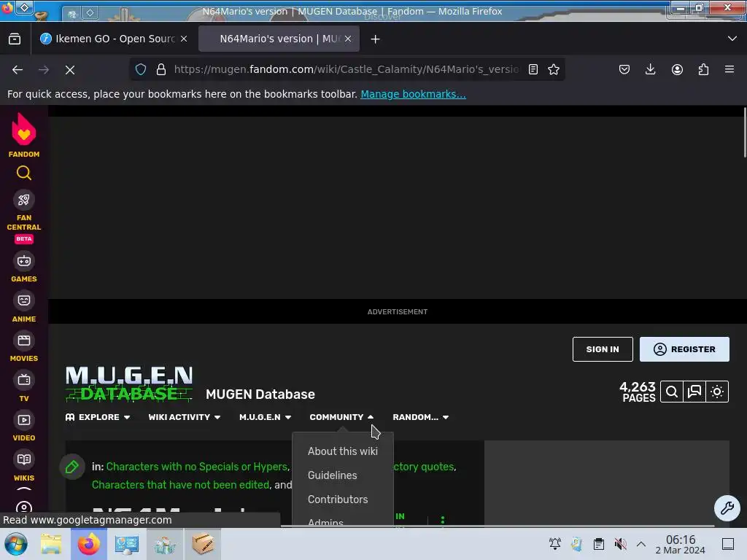Open Firefox application hamburger menu
The height and width of the screenshot is (560, 747).
click(729, 69)
